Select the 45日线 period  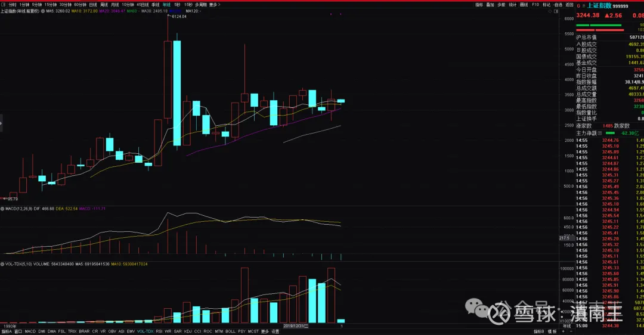(143, 5)
